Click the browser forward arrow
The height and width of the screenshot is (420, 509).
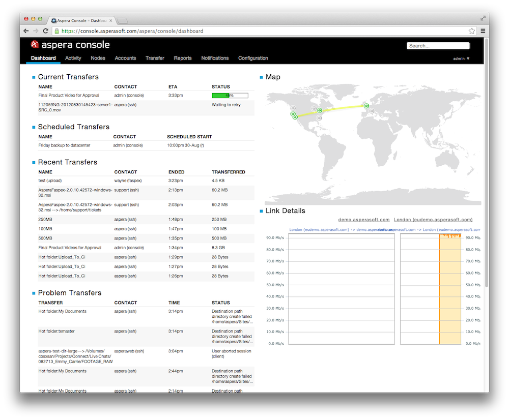tap(36, 31)
